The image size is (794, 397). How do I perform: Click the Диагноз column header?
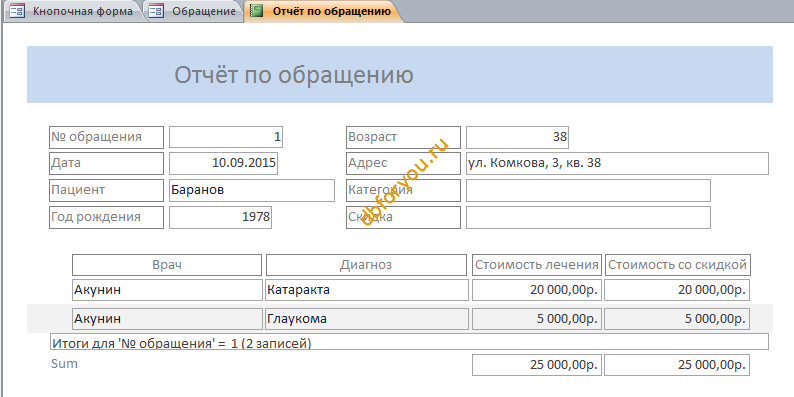point(366,265)
